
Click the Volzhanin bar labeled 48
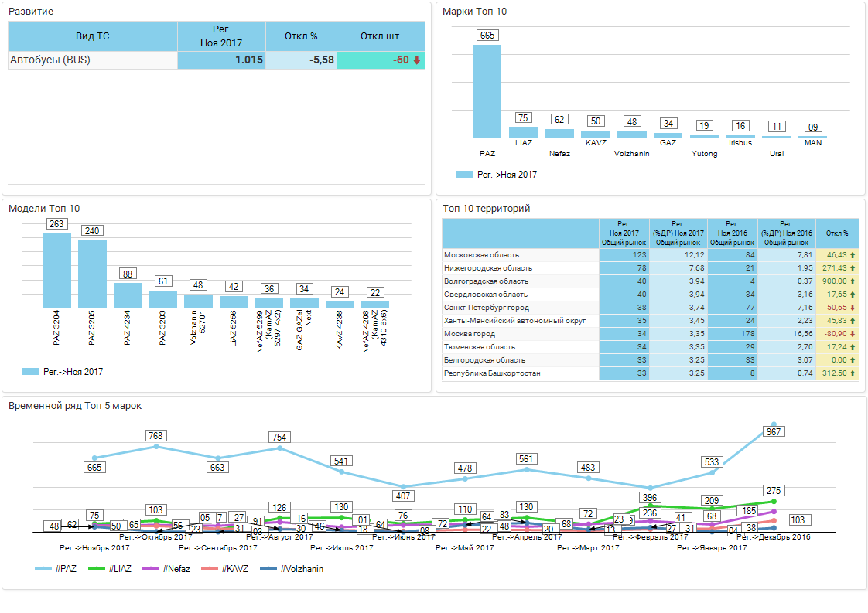click(631, 134)
